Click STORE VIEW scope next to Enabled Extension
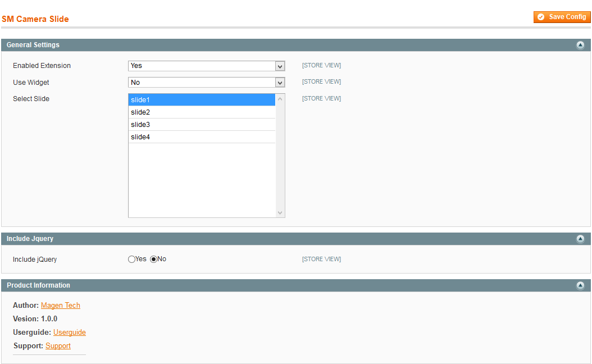This screenshot has width=592, height=364. (321, 65)
